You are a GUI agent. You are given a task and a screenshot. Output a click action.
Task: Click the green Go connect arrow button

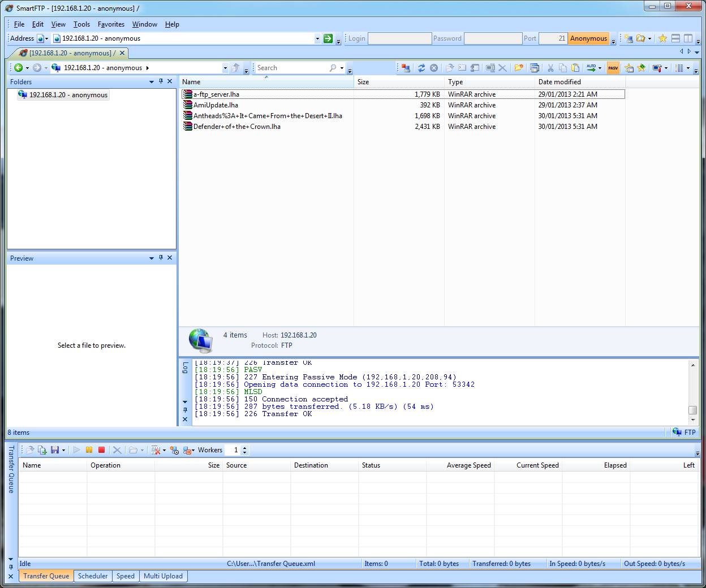click(x=328, y=38)
